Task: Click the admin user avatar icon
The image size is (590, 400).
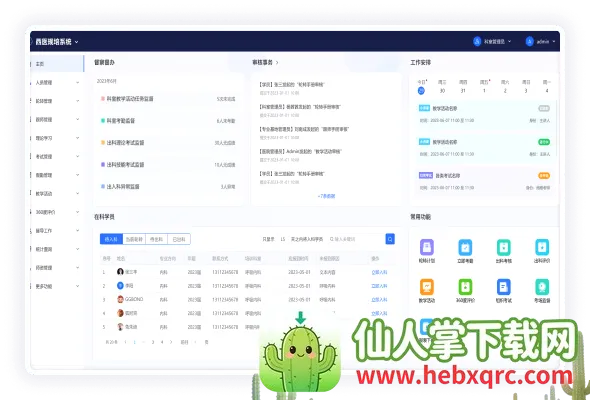Action: (529, 41)
